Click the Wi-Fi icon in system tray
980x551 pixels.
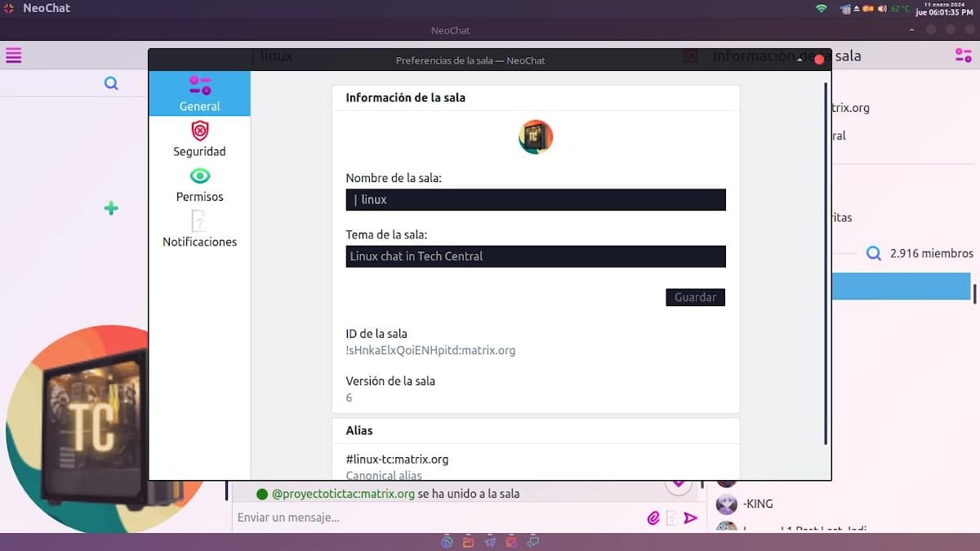click(x=821, y=8)
